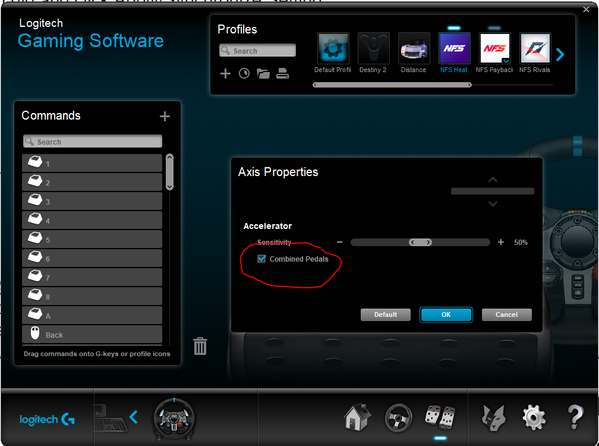Click the Accelerator sensitivity slider handle
599x446 pixels.
pos(420,242)
